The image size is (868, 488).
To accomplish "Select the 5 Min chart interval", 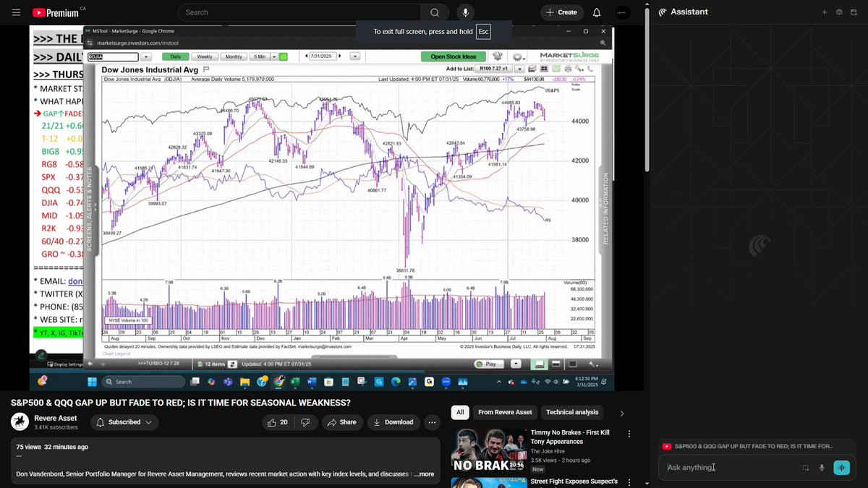I will 260,56.
